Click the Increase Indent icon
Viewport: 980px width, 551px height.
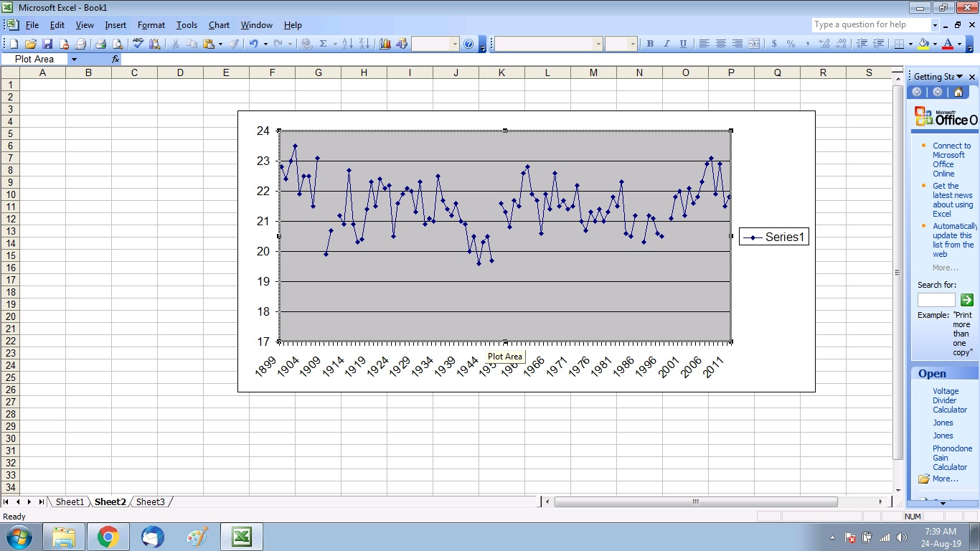click(878, 44)
